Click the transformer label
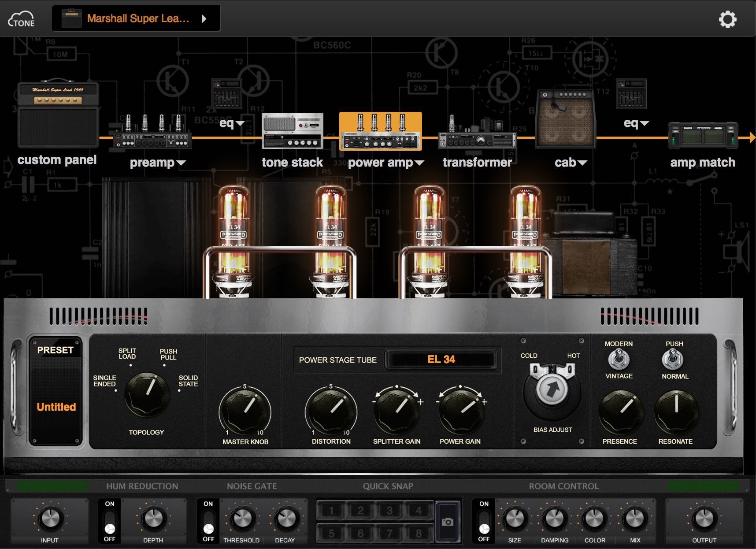756x549 pixels. click(477, 163)
